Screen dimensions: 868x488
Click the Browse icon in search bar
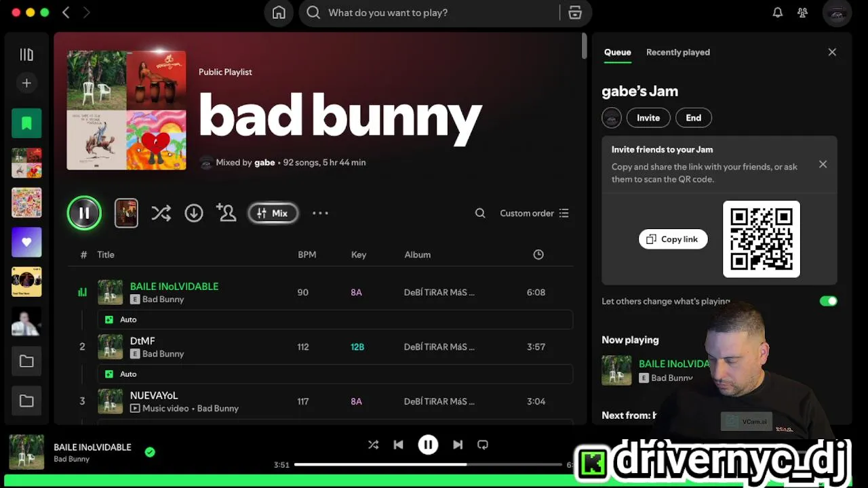tap(575, 13)
